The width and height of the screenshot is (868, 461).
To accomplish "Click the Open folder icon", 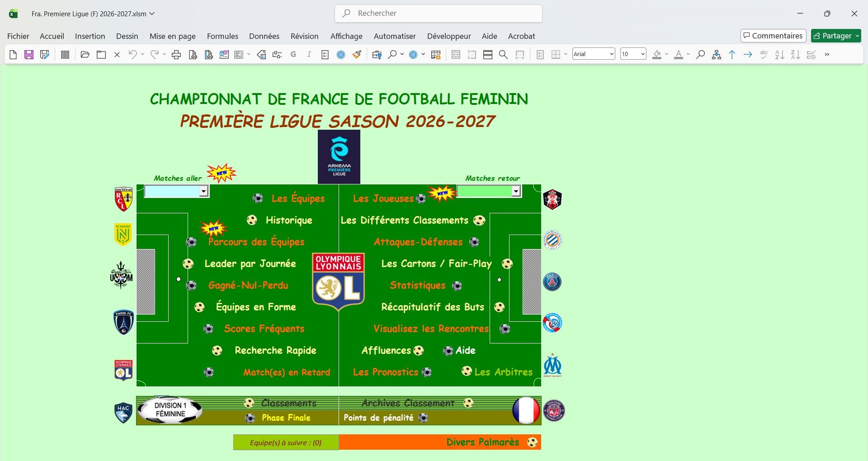I will [85, 55].
